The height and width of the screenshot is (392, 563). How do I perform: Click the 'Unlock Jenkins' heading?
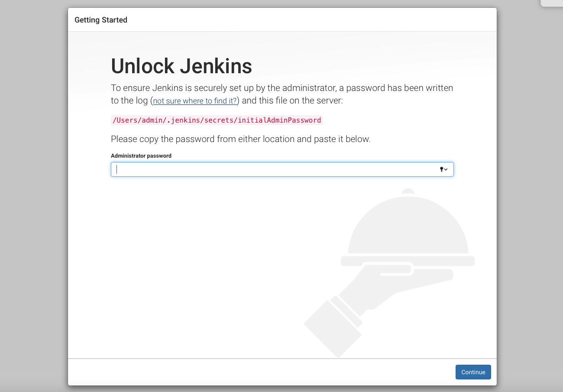(x=181, y=66)
